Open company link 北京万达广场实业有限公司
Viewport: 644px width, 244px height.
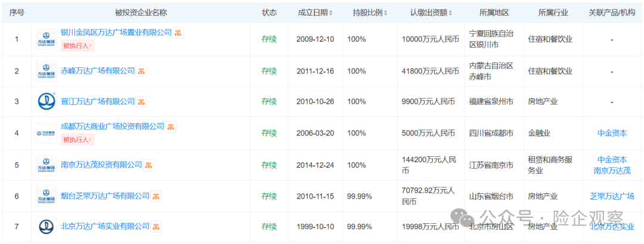tap(105, 227)
